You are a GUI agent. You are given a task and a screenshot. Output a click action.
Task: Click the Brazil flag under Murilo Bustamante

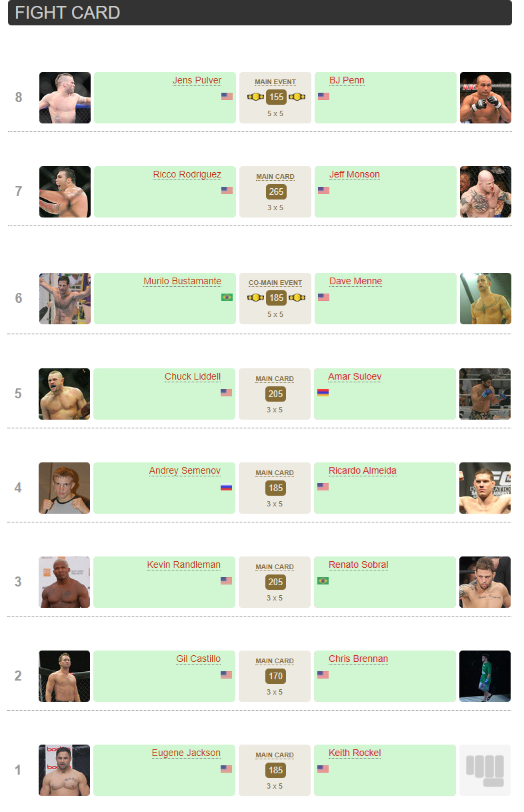pos(227,297)
